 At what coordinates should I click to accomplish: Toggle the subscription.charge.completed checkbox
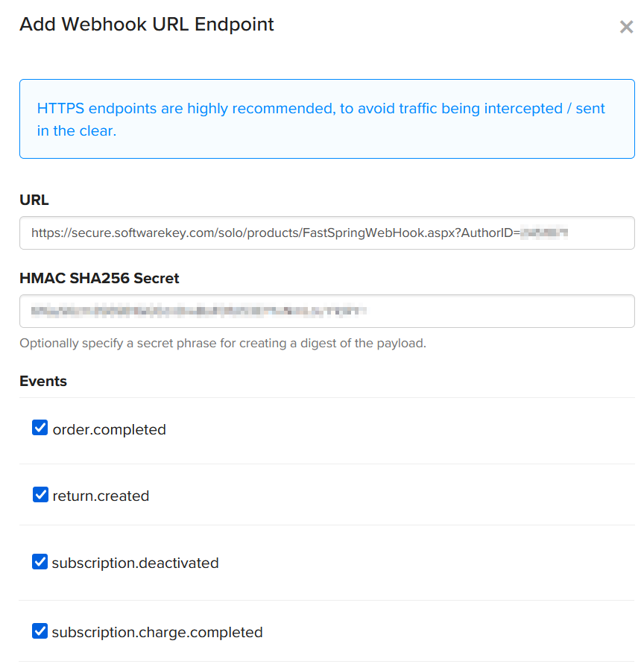(40, 631)
